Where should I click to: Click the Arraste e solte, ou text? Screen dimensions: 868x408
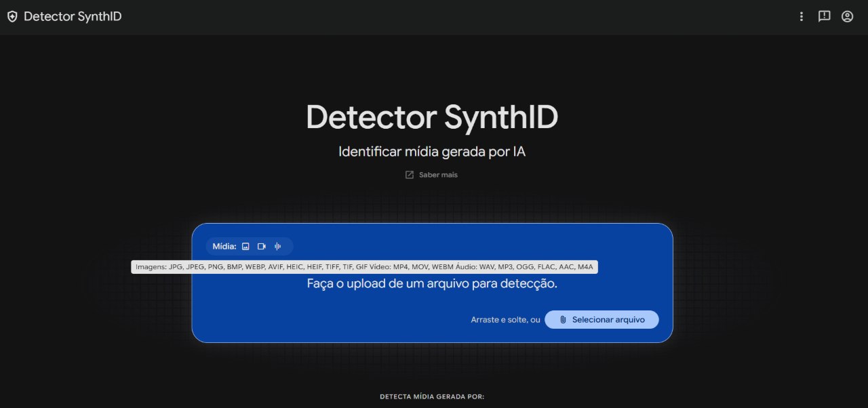pos(506,320)
